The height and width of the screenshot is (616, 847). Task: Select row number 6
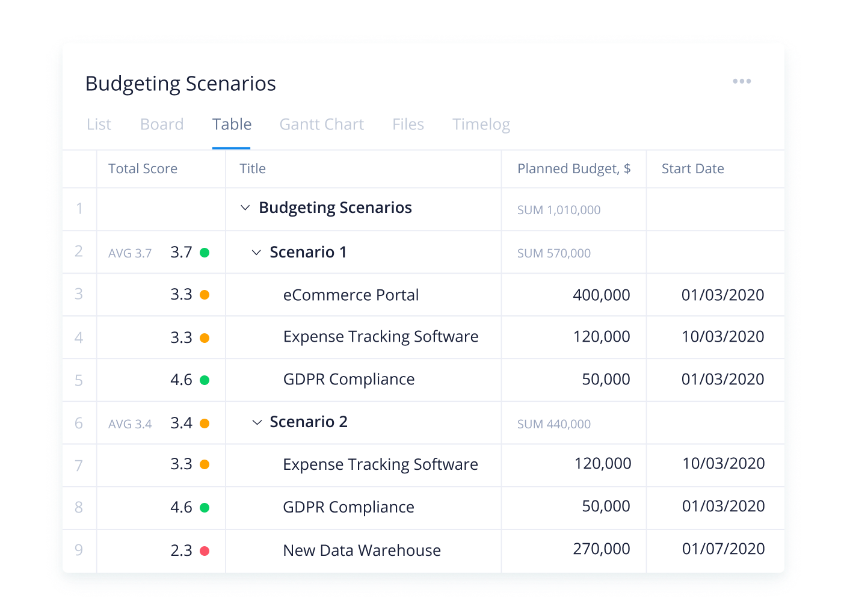click(x=79, y=423)
